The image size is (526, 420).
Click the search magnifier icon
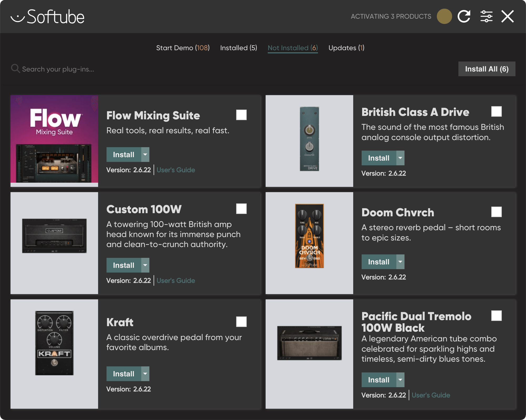pos(15,69)
